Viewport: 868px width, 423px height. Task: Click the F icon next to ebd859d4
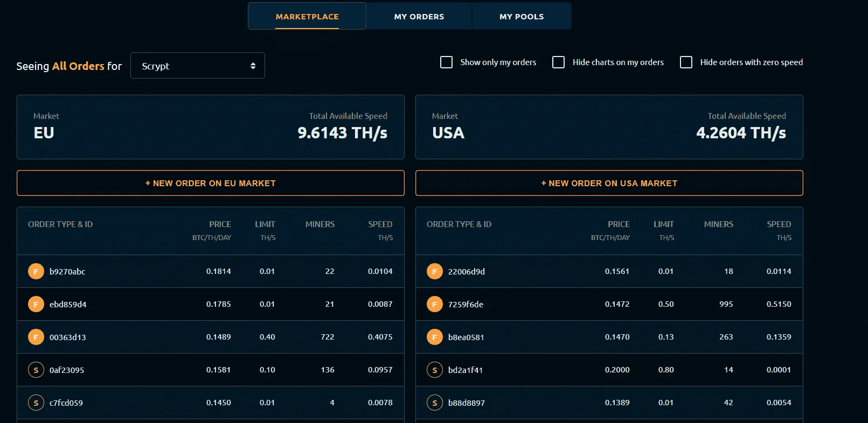tap(36, 304)
